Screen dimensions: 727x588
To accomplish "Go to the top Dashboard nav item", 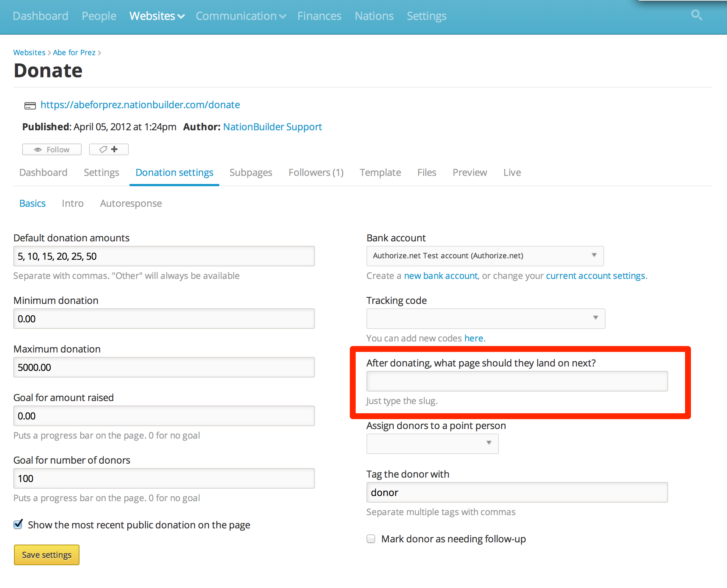I will (x=40, y=16).
